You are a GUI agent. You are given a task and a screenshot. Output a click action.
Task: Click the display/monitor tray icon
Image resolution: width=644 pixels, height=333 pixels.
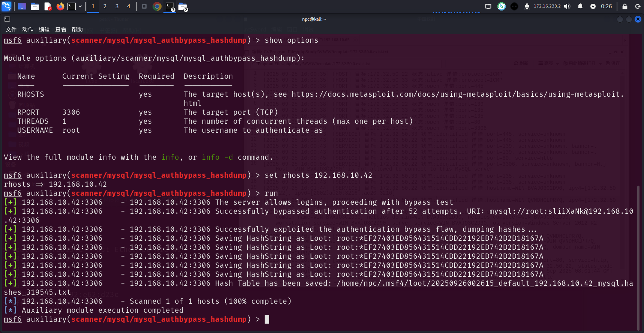(x=488, y=6)
